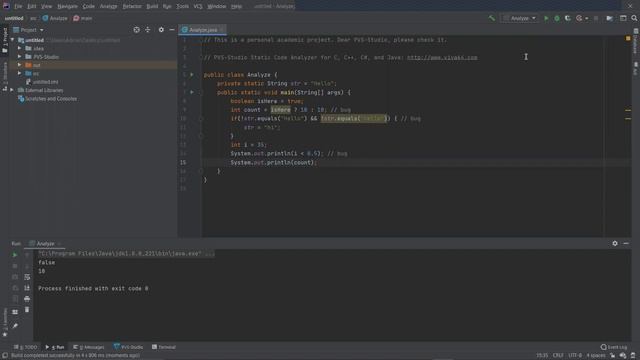Click the run gutter arrow beside class Analyze
This screenshot has height=360, width=640.
click(192, 75)
